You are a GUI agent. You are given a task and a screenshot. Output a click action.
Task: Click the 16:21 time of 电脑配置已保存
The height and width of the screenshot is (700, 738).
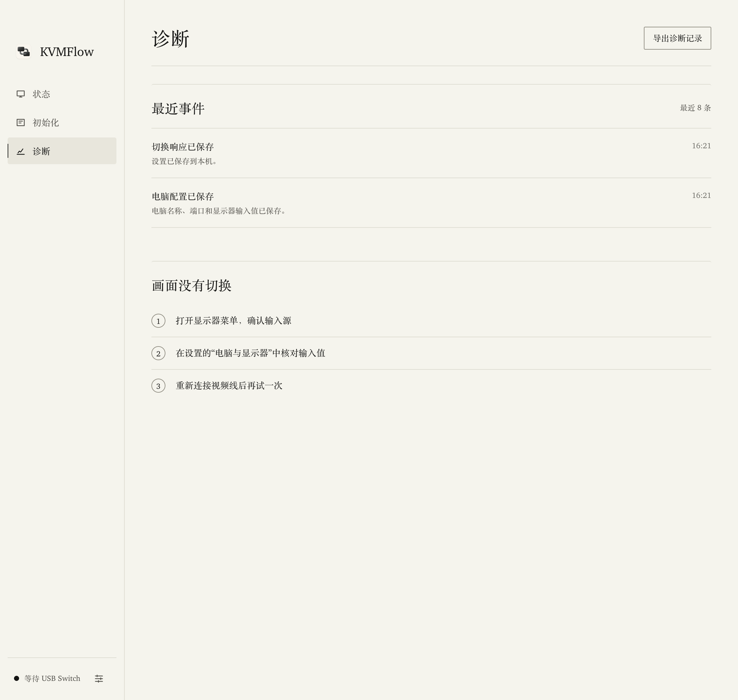tap(701, 195)
